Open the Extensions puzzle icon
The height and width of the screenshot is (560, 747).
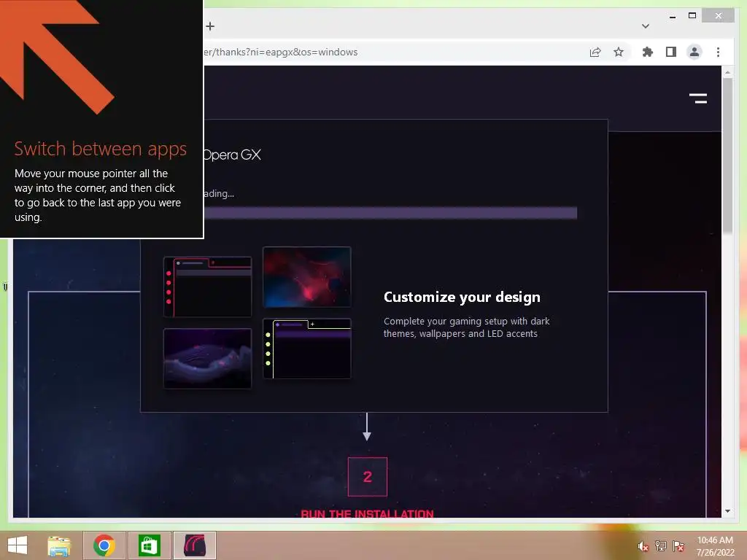[648, 52]
